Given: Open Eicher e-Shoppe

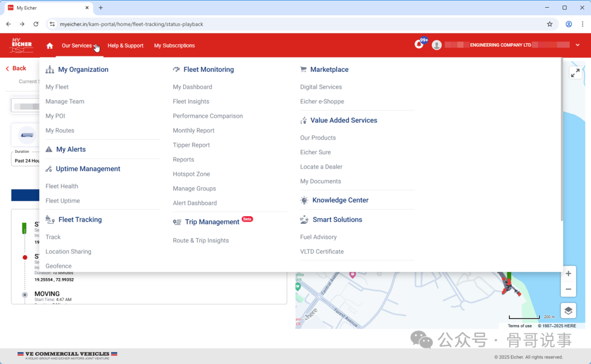Looking at the screenshot, I should [322, 101].
